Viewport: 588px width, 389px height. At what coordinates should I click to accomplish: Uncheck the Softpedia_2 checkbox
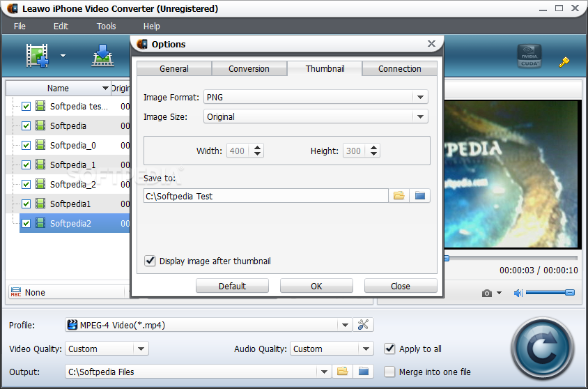pos(26,184)
